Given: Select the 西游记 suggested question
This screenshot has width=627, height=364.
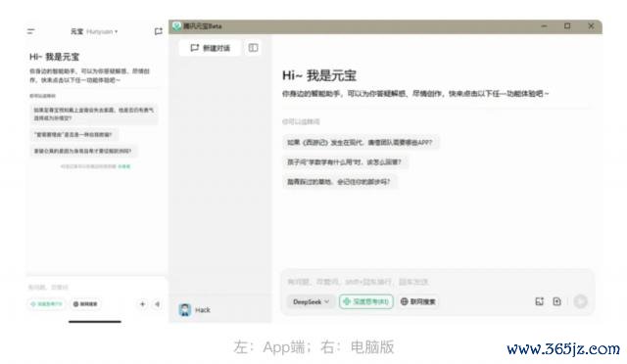Looking at the screenshot, I should pos(360,142).
